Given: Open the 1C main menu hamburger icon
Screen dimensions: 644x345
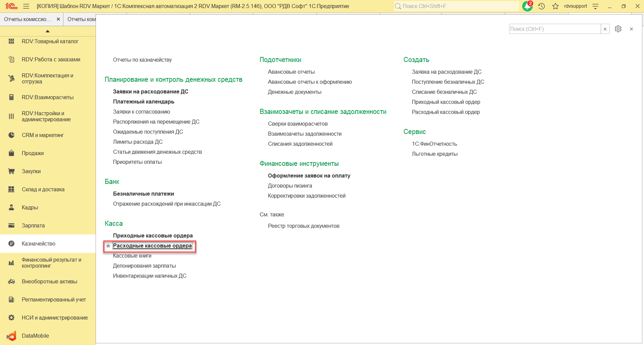Looking at the screenshot, I should click(26, 6).
